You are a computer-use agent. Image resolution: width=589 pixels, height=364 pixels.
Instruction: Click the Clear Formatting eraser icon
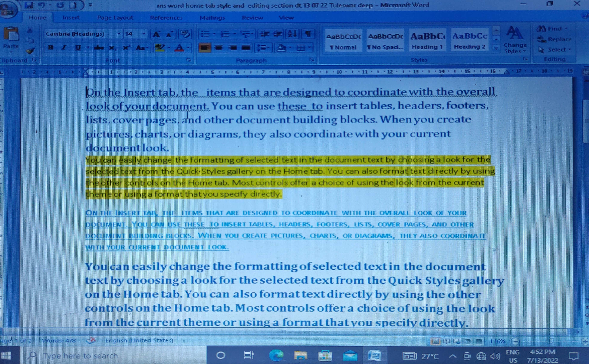tap(185, 34)
